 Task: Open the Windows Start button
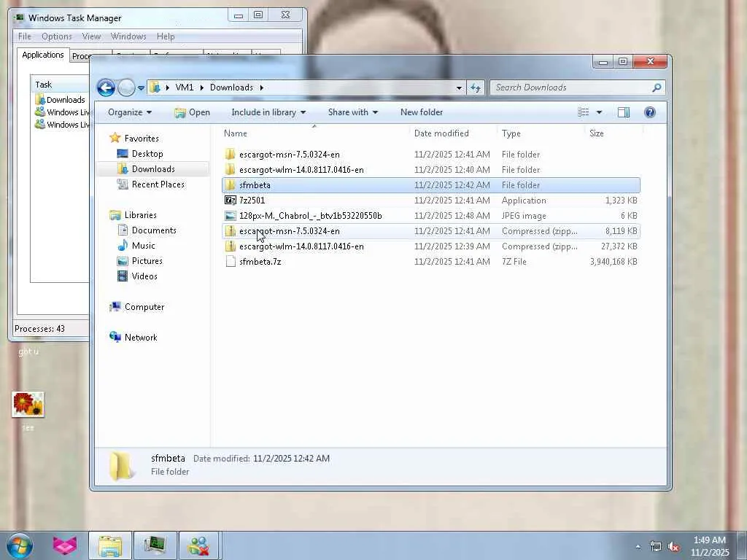18,545
